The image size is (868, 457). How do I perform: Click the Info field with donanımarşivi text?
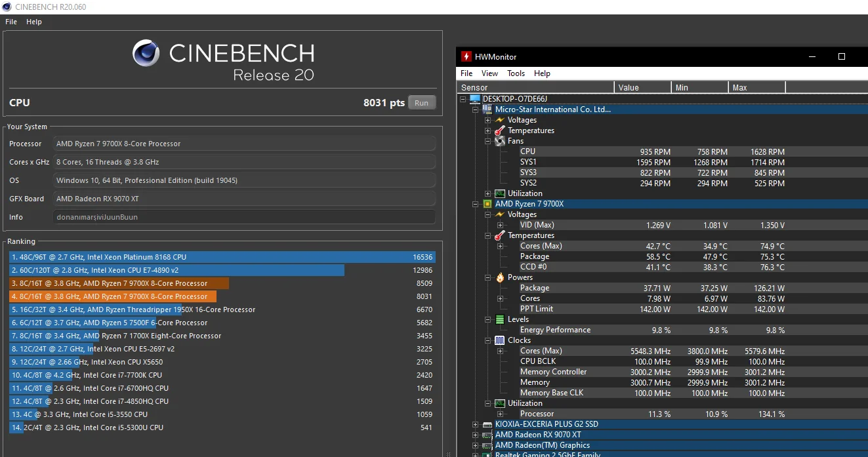tap(244, 217)
